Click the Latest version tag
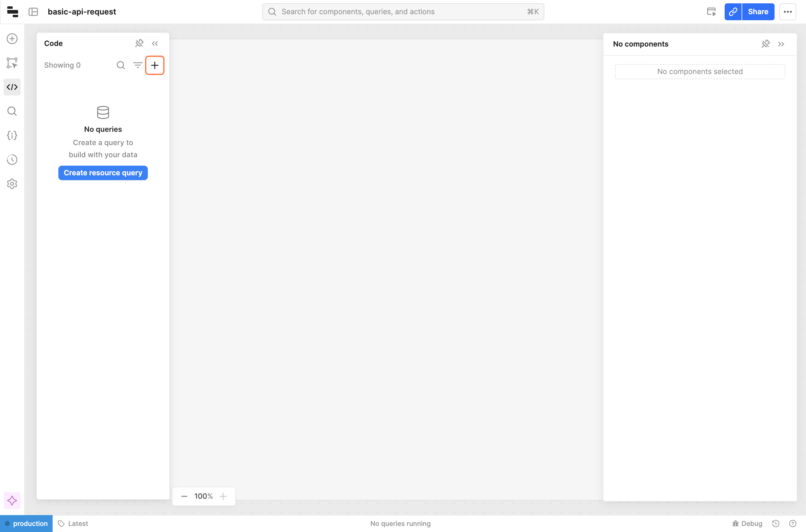 pyautogui.click(x=73, y=524)
